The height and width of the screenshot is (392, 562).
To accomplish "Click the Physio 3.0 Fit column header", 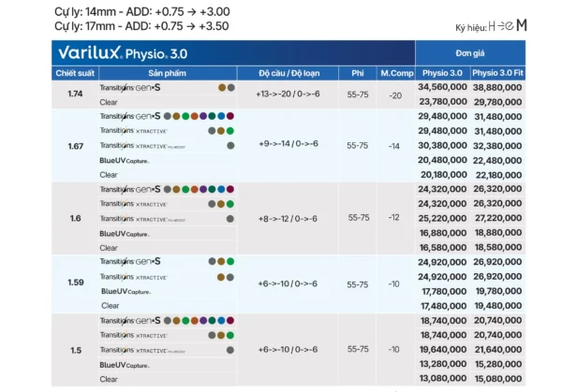I will pyautogui.click(x=497, y=73).
